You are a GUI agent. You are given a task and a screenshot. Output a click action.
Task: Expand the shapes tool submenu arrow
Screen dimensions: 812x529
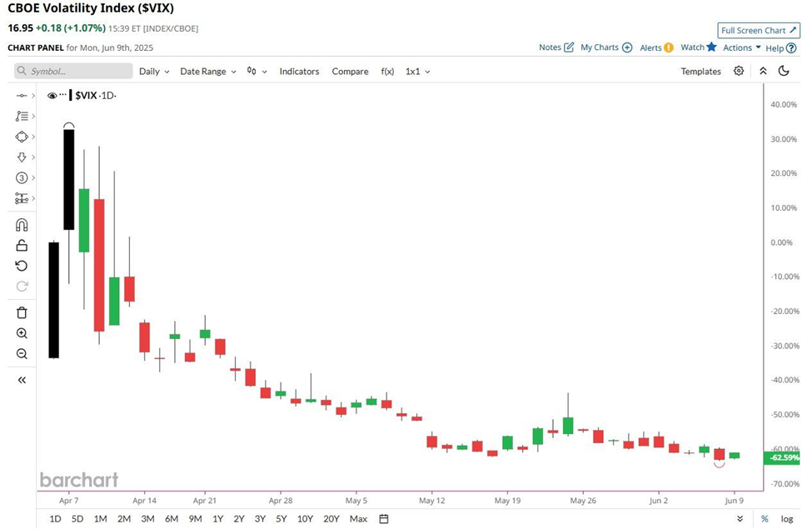pyautogui.click(x=33, y=137)
